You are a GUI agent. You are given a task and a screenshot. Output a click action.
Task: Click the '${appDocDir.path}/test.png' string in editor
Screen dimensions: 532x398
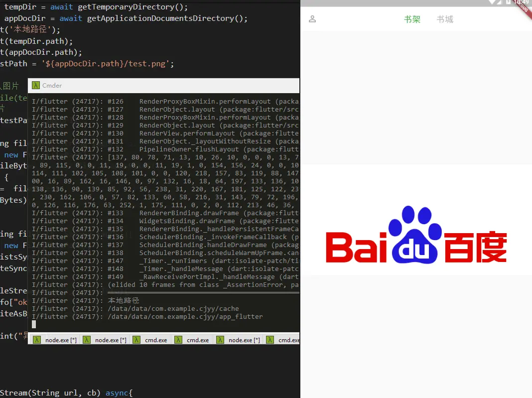tap(106, 64)
